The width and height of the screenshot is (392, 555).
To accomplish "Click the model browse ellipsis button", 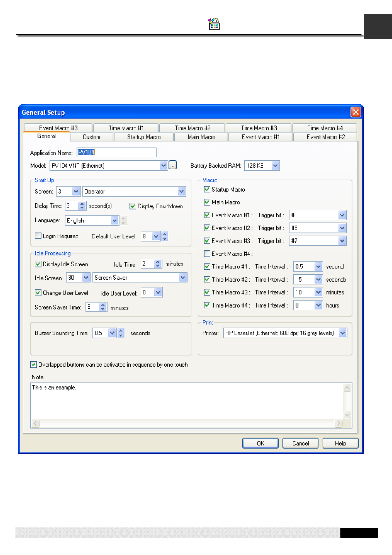I will click(173, 165).
